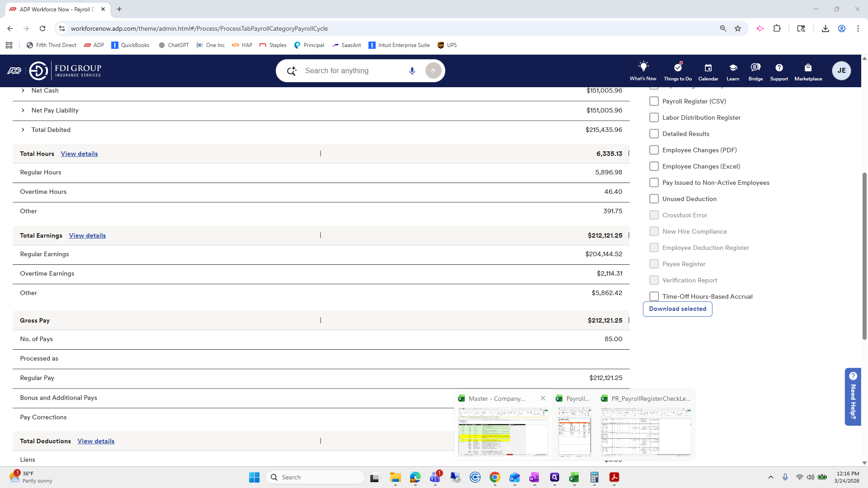This screenshot has height=488, width=868.
Task: Click the microphone icon in search bar
Action: [x=412, y=71]
